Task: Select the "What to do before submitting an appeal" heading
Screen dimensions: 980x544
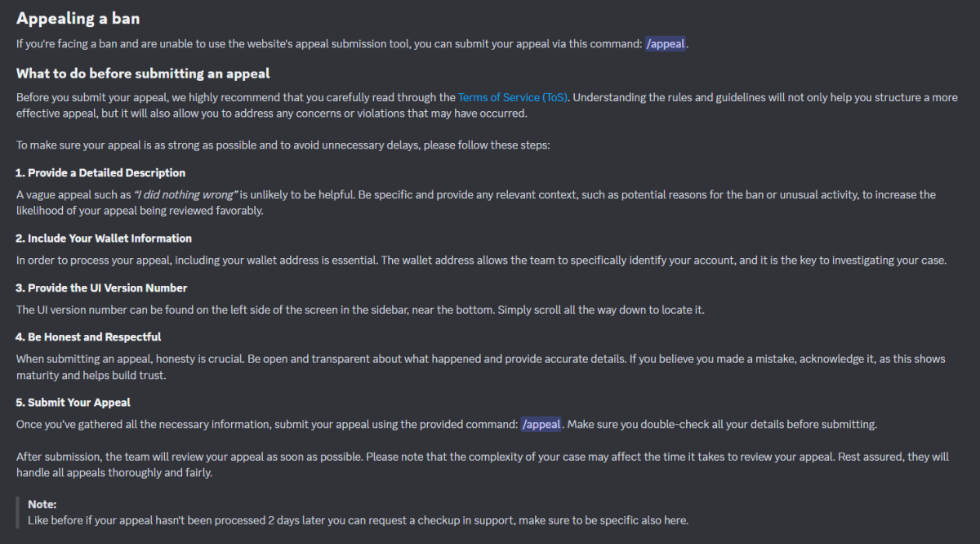Action: [143, 74]
